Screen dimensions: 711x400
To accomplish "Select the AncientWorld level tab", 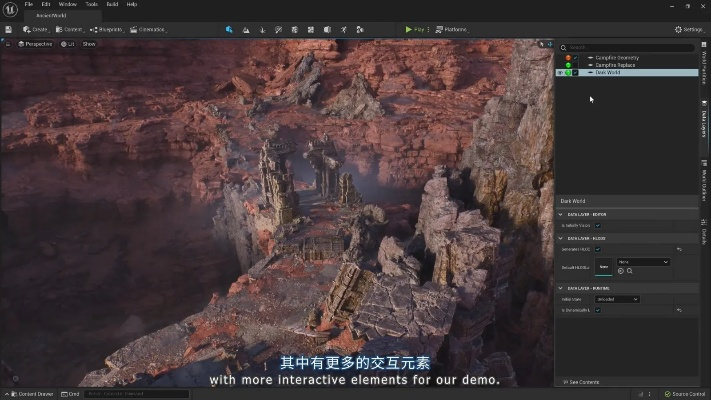I will (x=62, y=15).
